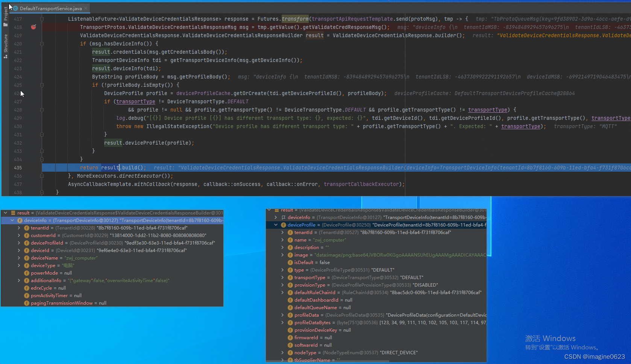Collapse the expanded deviceInfo node
The width and height of the screenshot is (631, 364).
(x=12, y=220)
